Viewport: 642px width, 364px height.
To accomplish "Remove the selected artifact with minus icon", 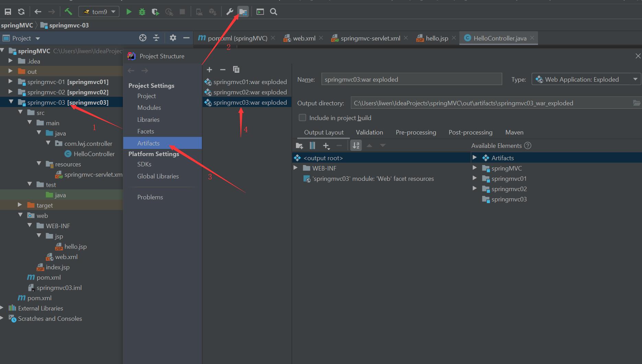I will click(x=223, y=70).
